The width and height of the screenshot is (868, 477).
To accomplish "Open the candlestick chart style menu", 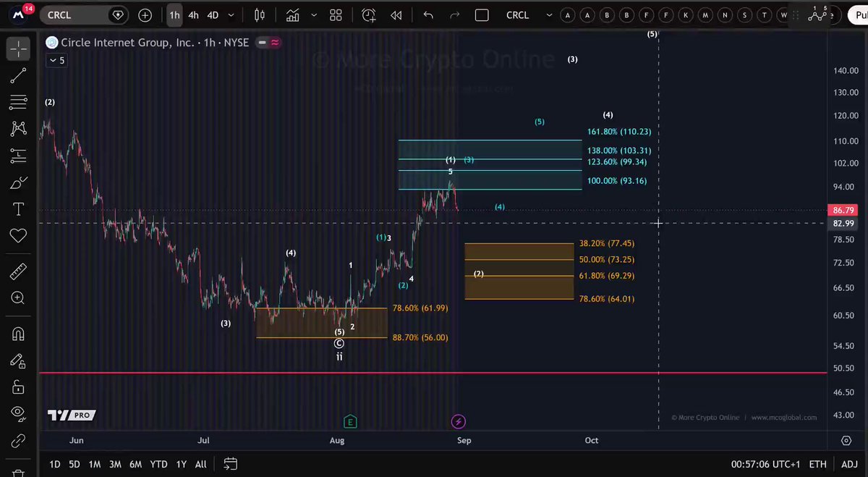I will (260, 14).
